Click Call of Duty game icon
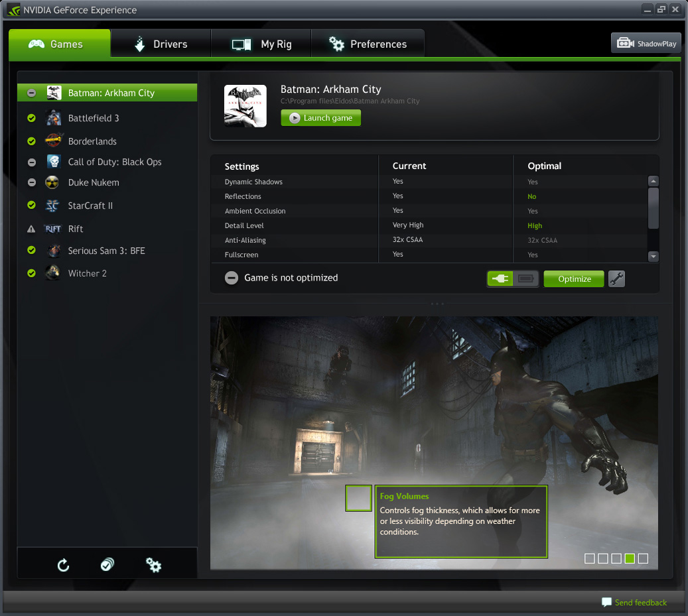Screen dimensions: 688x616 [x=54, y=161]
